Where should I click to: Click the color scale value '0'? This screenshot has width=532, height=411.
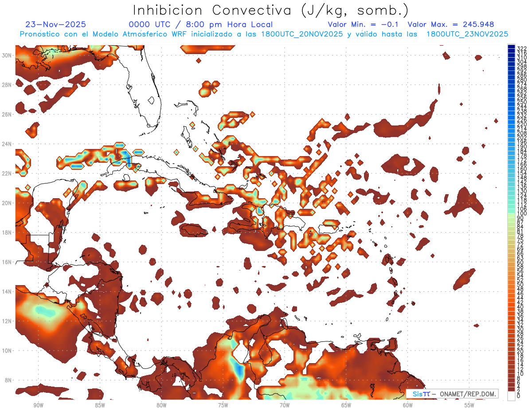[519, 396]
